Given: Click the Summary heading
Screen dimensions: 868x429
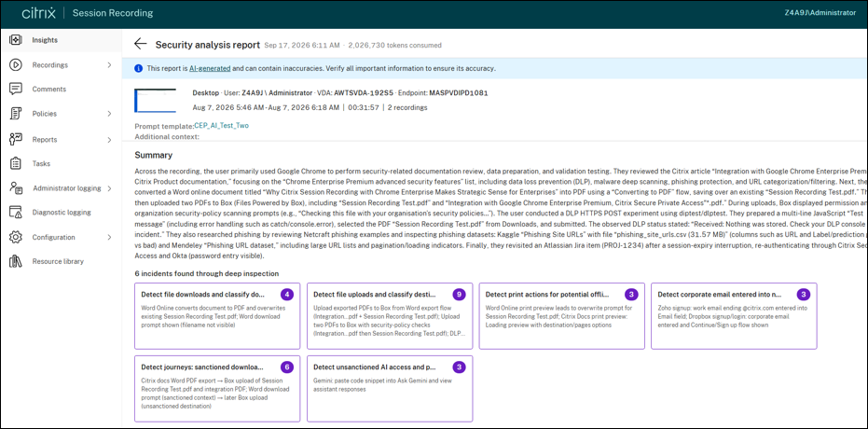Looking at the screenshot, I should (153, 155).
